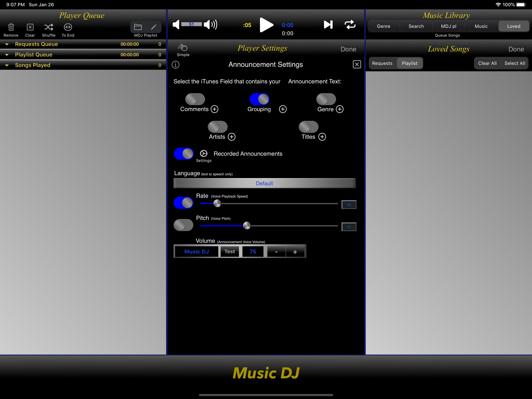Disable the Rate toggle
Viewport: 532px width, 399px height.
[x=183, y=203]
